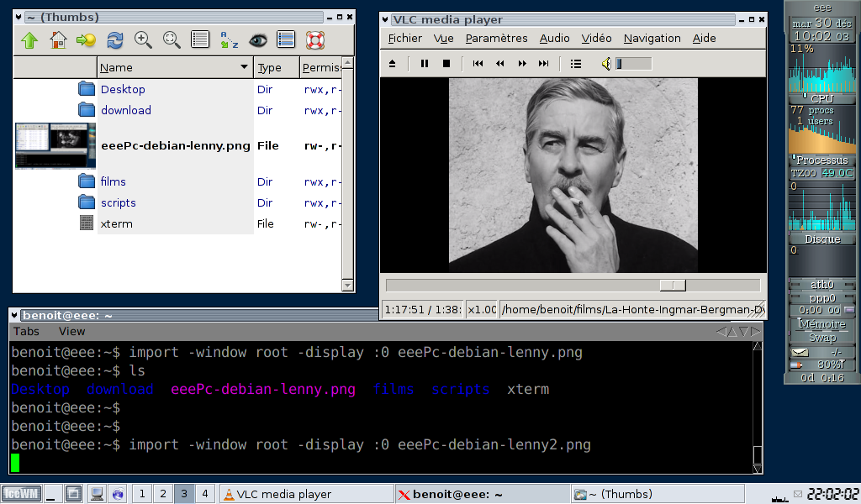The width and height of the screenshot is (861, 504).
Task: Adjust the VLC volume slider
Action: (x=634, y=64)
